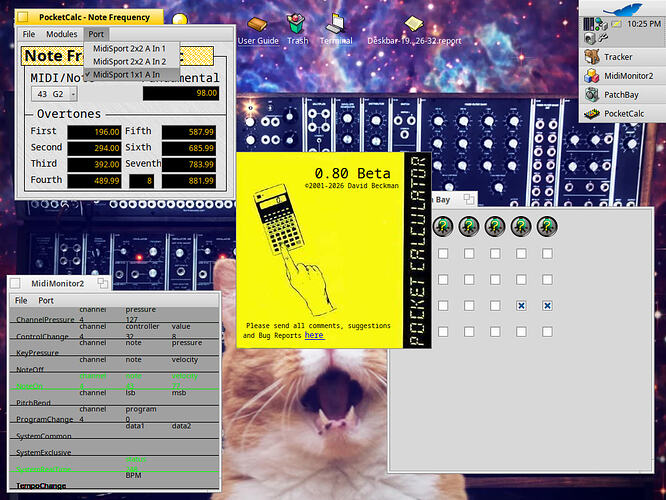Click the green NoteOn row in MidiMonitor2

click(x=114, y=381)
